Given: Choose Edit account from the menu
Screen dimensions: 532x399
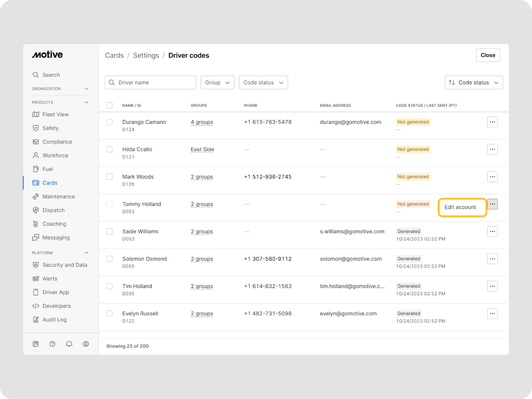Looking at the screenshot, I should click(x=460, y=207).
